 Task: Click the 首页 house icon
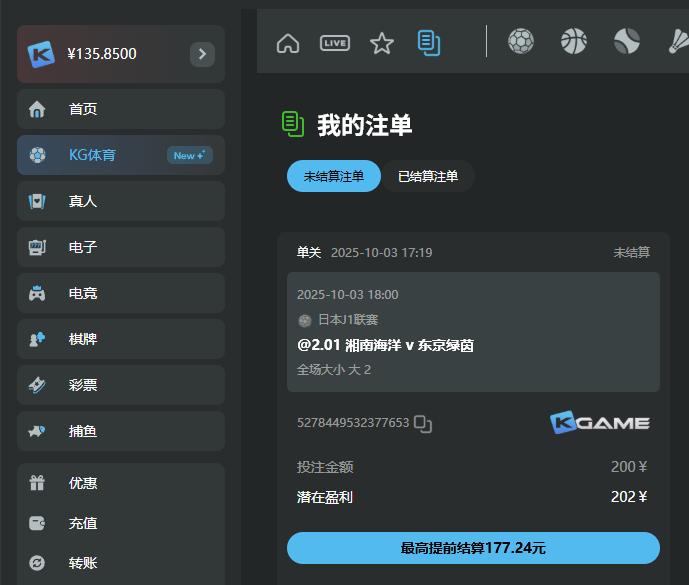point(37,109)
